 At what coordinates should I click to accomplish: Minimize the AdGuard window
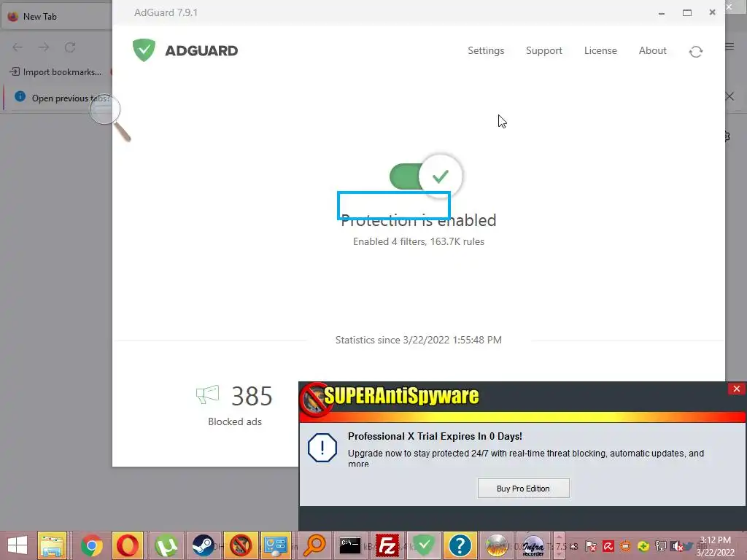(661, 13)
